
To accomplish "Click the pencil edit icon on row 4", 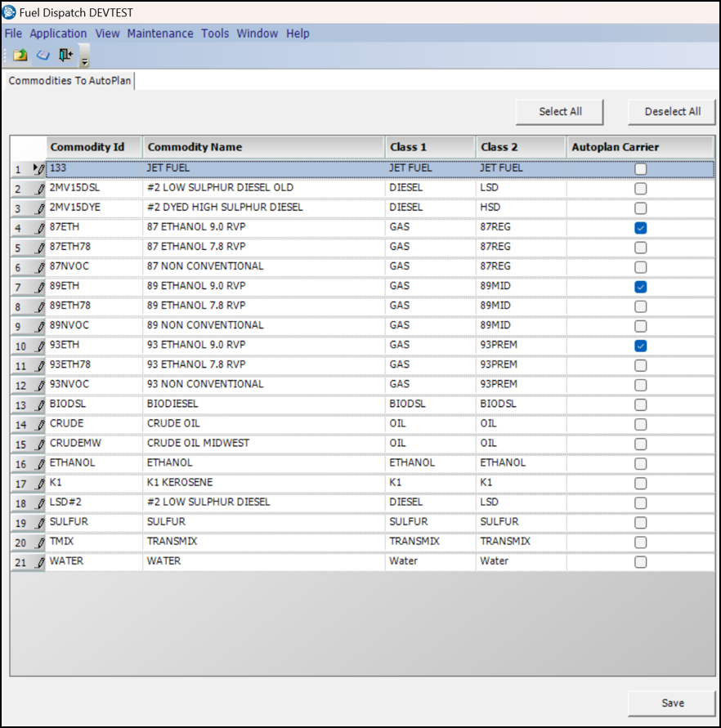I will pos(39,229).
